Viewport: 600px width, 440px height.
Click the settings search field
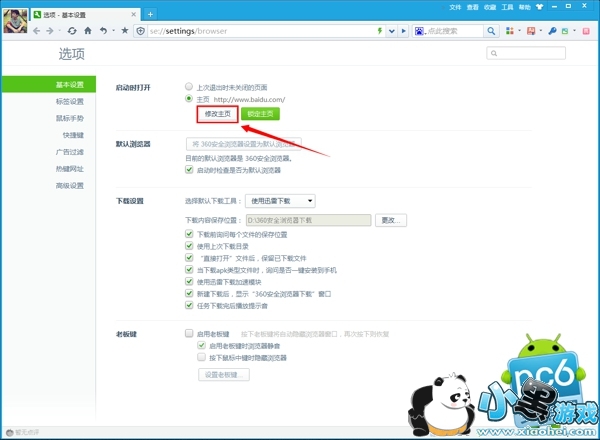click(x=526, y=53)
